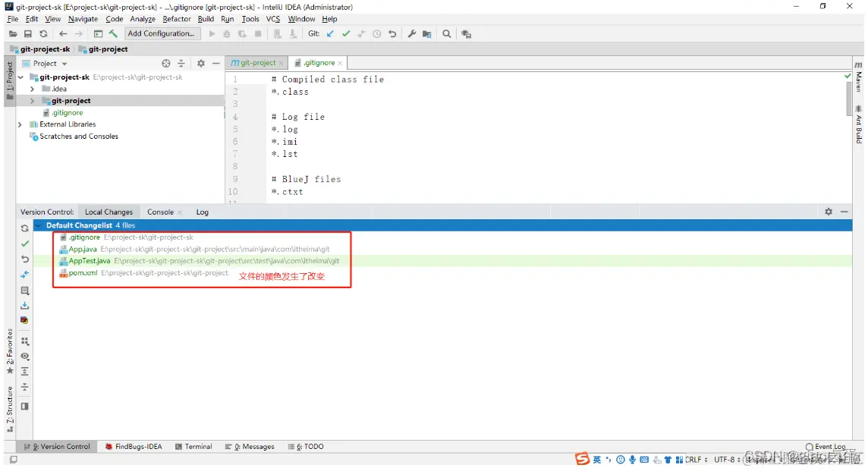Open Settings via the wrench icon

[412, 34]
